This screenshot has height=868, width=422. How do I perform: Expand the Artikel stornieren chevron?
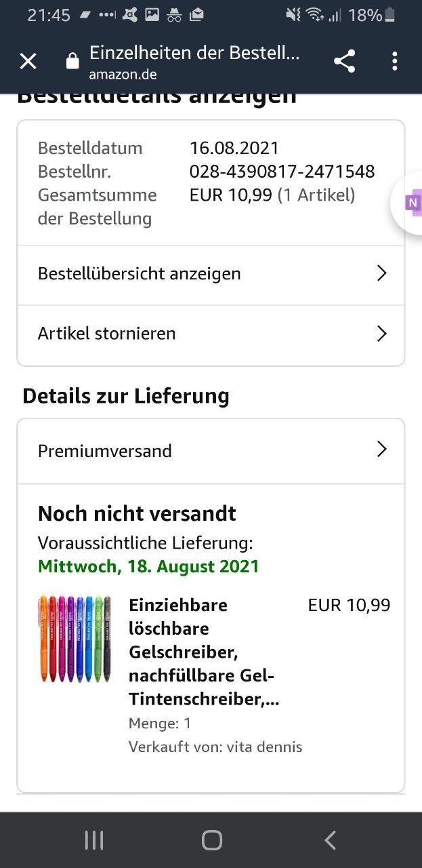click(x=381, y=334)
